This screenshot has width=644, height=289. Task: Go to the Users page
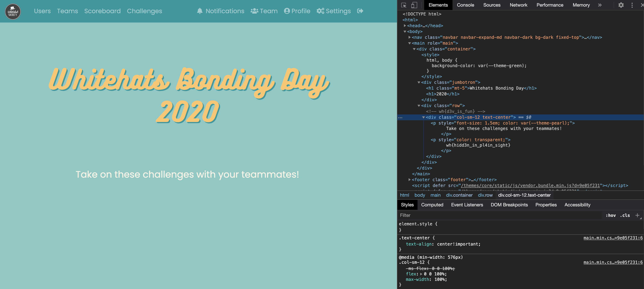pos(42,11)
